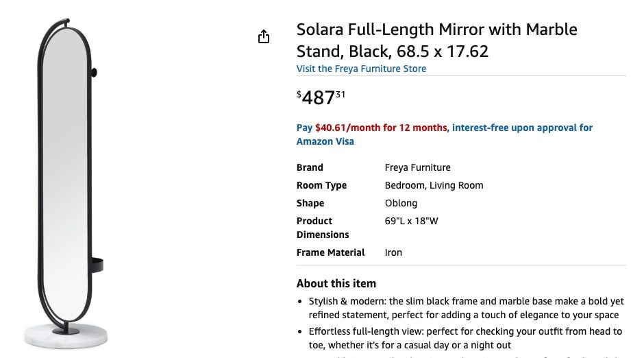Screen dimensions: 644x358
Task: Click the Freya Furniture brand value
Action: pyautogui.click(x=417, y=167)
